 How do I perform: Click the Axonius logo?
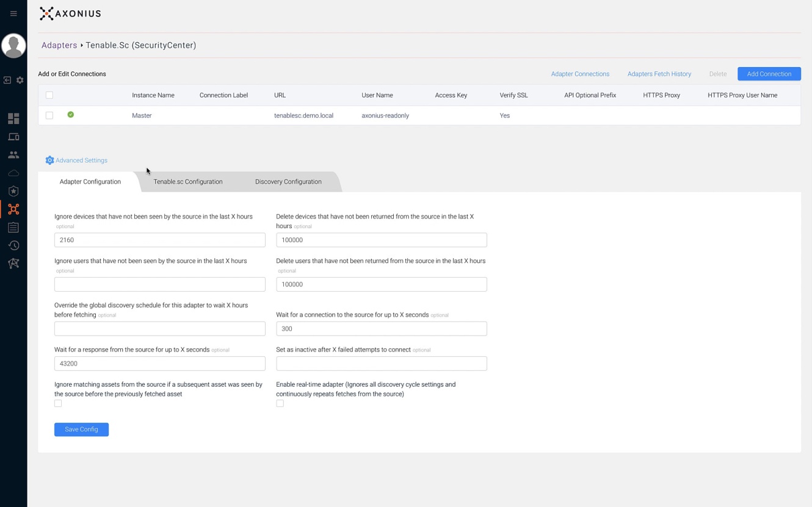[70, 13]
